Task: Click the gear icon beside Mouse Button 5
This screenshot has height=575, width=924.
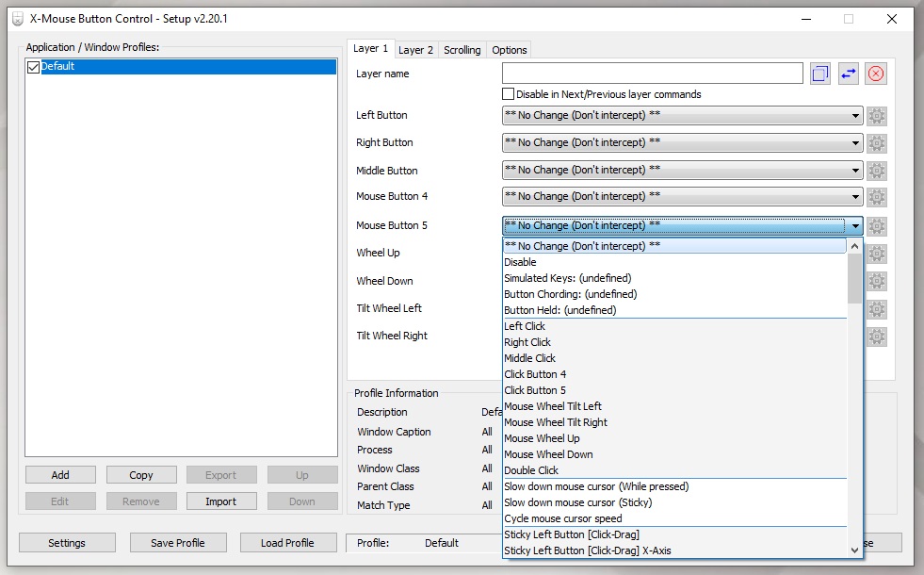Action: tap(877, 226)
